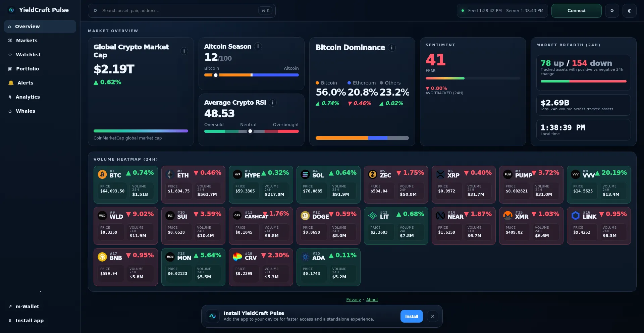Click the CASHCAT coin icon
Viewport: 644px width, 333px height.
pos(237,215)
